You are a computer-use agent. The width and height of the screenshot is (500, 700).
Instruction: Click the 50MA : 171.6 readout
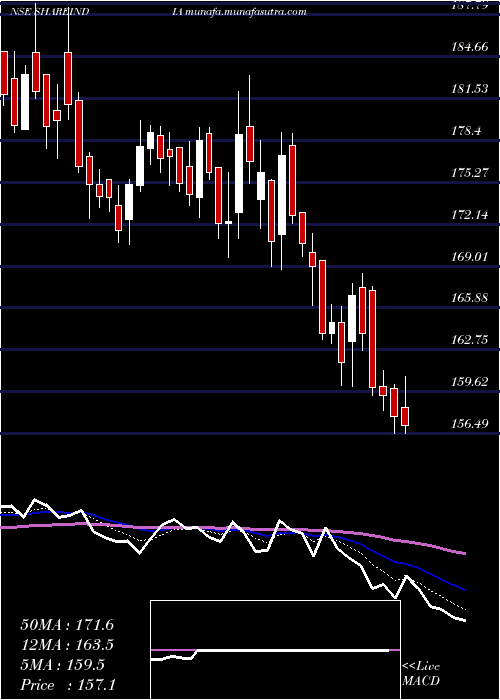click(67, 625)
